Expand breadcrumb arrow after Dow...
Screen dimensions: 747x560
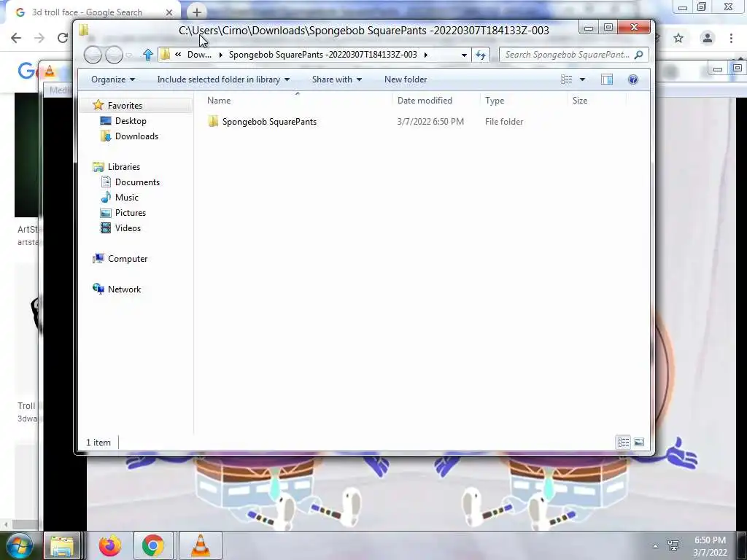click(220, 55)
